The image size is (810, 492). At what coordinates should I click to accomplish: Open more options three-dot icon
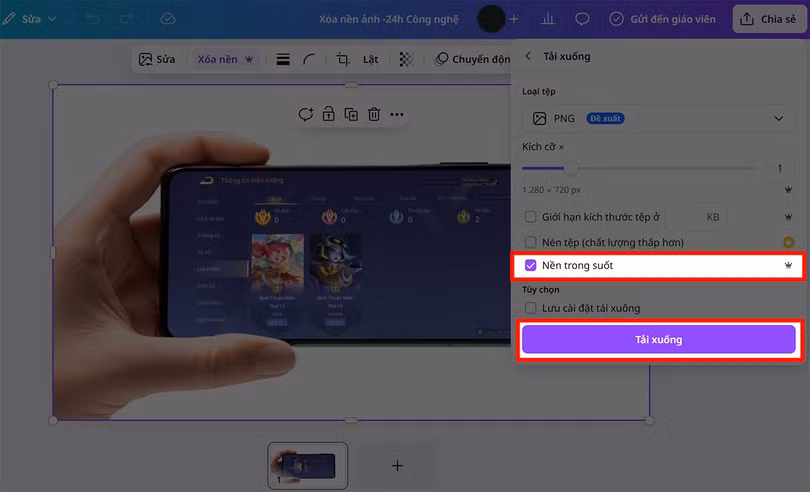coord(397,115)
